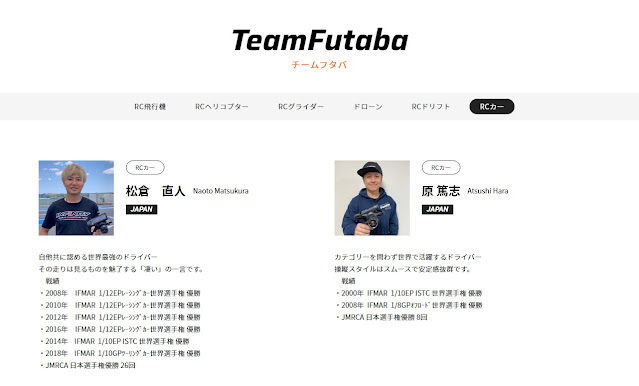Open the RC飛行機 category tab
The image size is (639, 386).
point(150,107)
